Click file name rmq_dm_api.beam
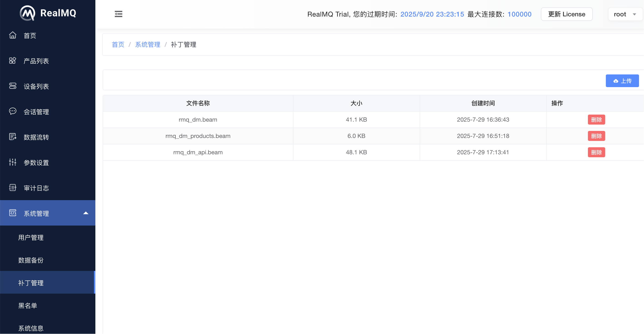 [x=198, y=152]
